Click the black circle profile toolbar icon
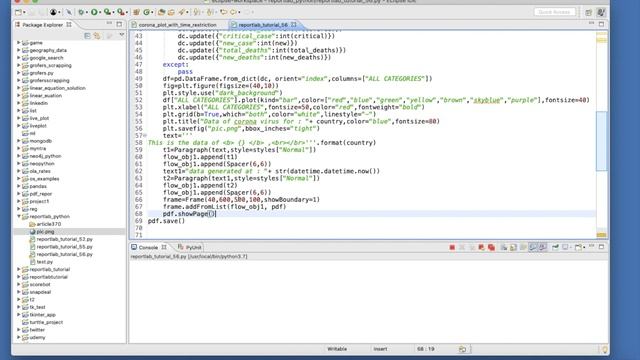 click(x=53, y=12)
